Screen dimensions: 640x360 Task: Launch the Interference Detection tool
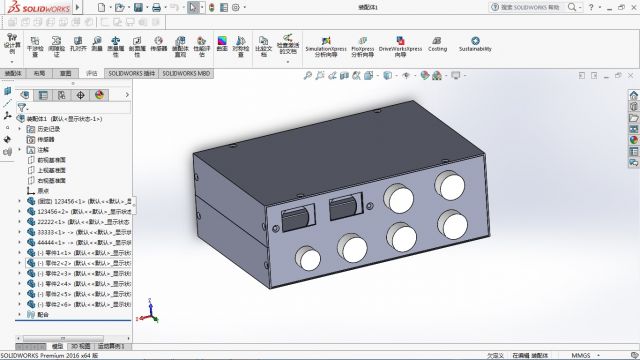[35, 47]
